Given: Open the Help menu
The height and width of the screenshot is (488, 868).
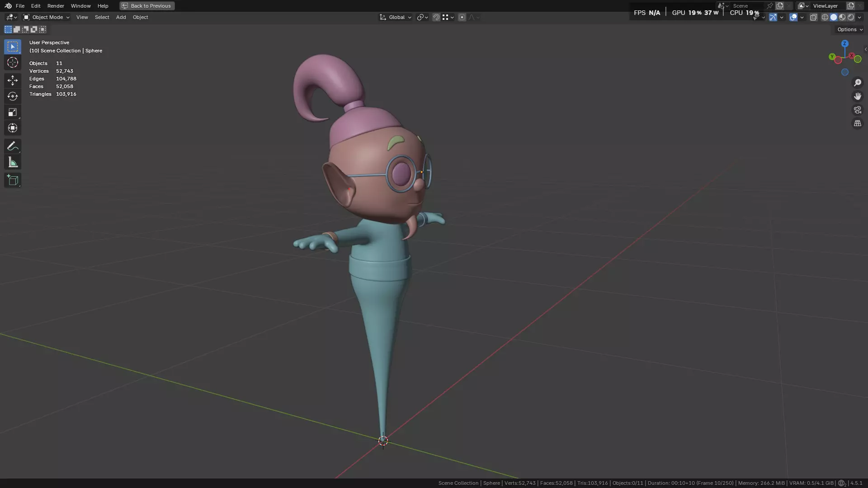Looking at the screenshot, I should pos(103,6).
